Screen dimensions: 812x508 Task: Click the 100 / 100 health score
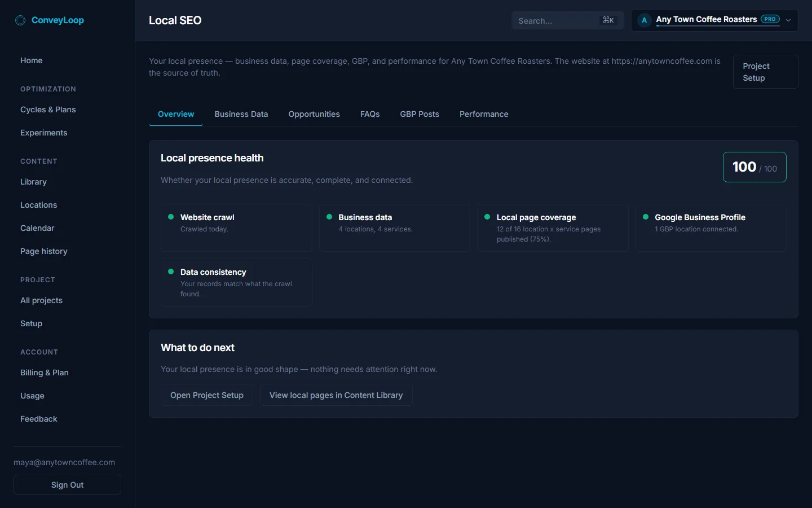tap(754, 167)
